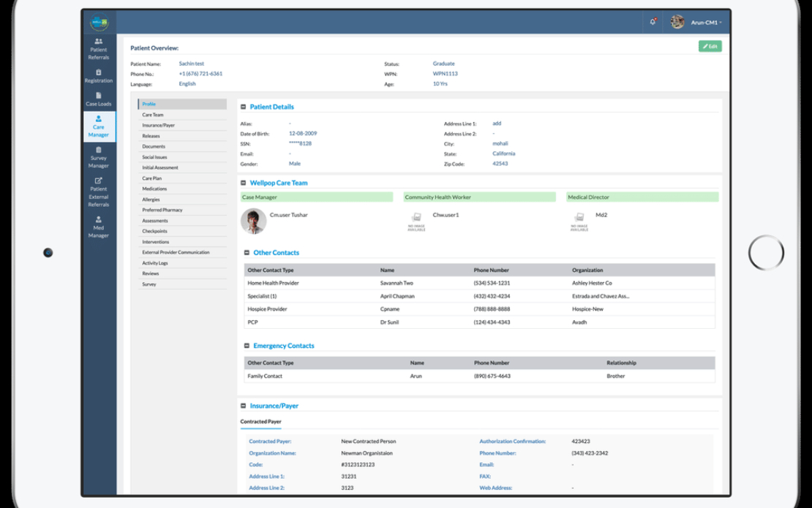812x508 pixels.
Task: Switch to the Contracted Payer tab
Action: point(260,422)
